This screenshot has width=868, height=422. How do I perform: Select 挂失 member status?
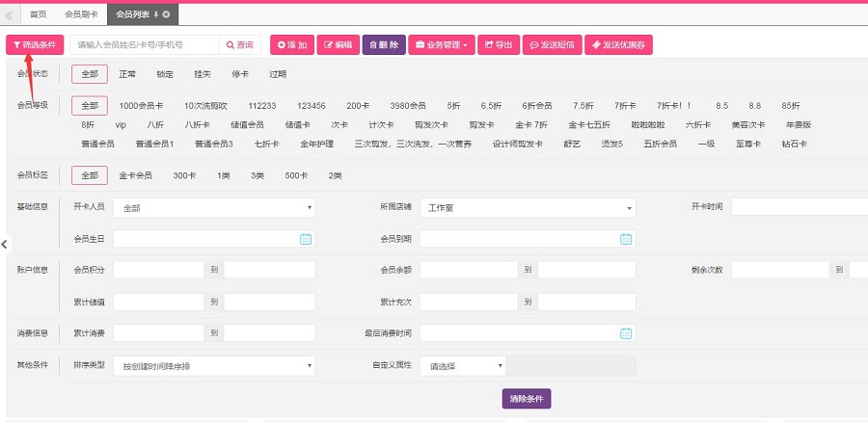point(203,74)
